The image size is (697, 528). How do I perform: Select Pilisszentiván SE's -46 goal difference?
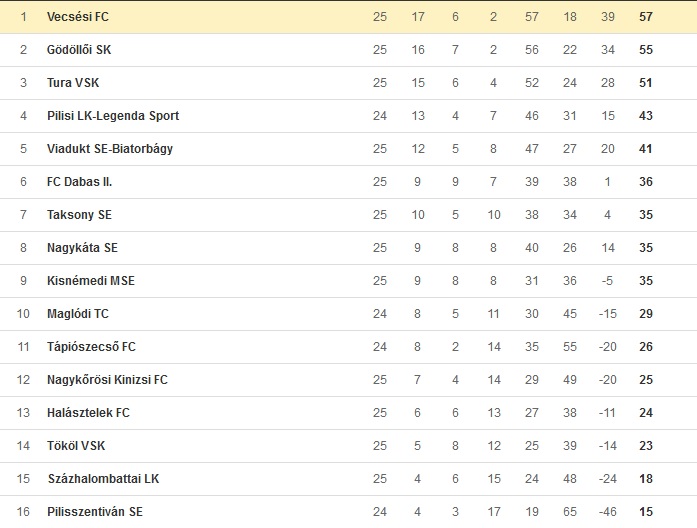click(607, 512)
